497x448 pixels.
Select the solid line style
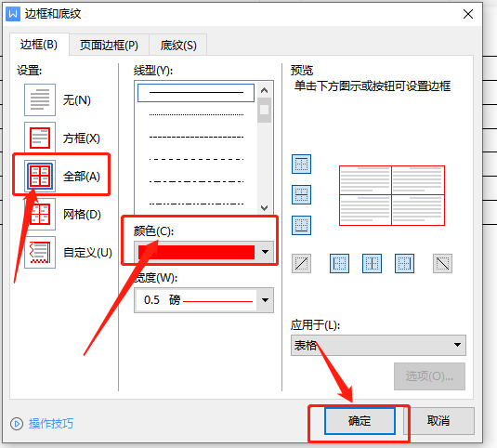click(x=196, y=93)
